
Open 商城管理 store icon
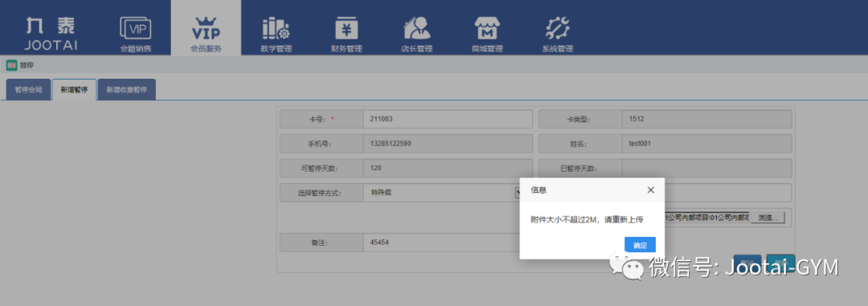coord(487,27)
